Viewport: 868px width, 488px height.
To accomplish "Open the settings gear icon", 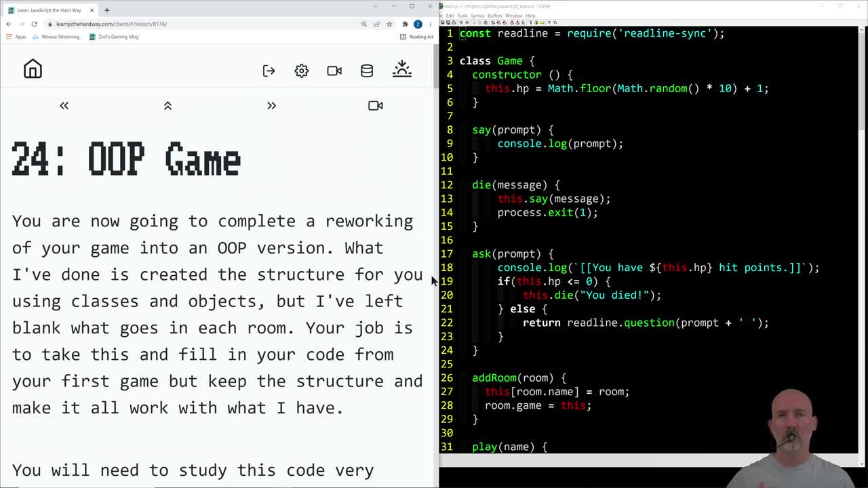I will (302, 70).
